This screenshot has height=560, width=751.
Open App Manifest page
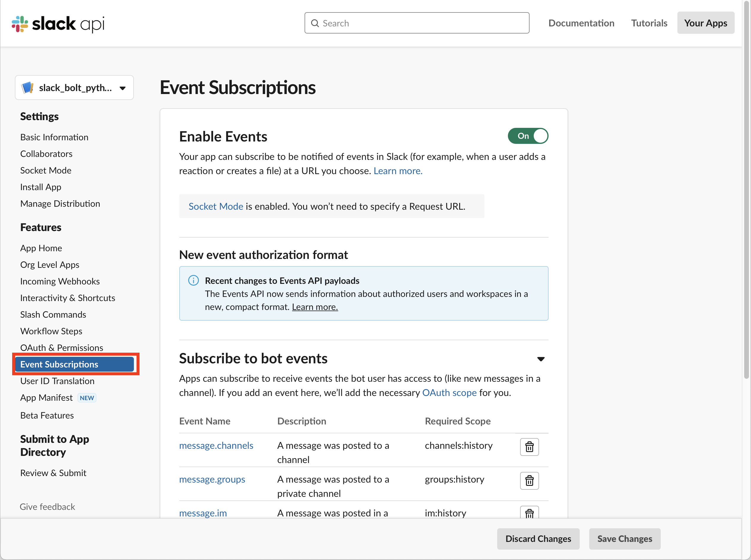[47, 398]
